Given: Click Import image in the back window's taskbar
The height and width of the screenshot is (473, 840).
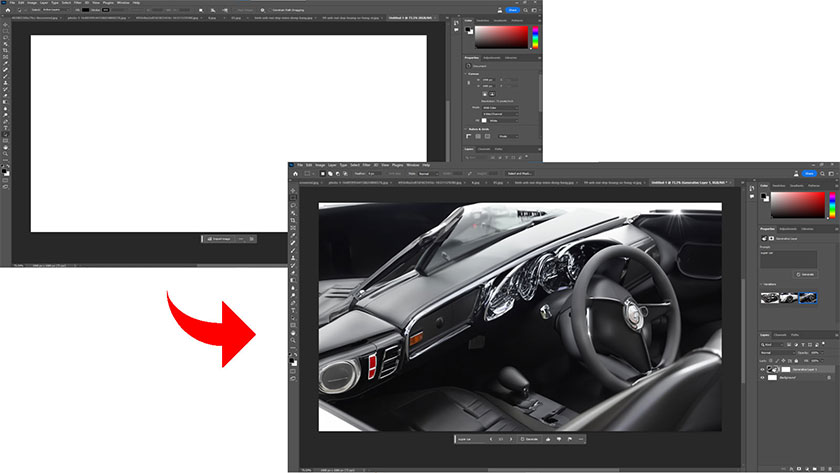Looking at the screenshot, I should point(219,239).
